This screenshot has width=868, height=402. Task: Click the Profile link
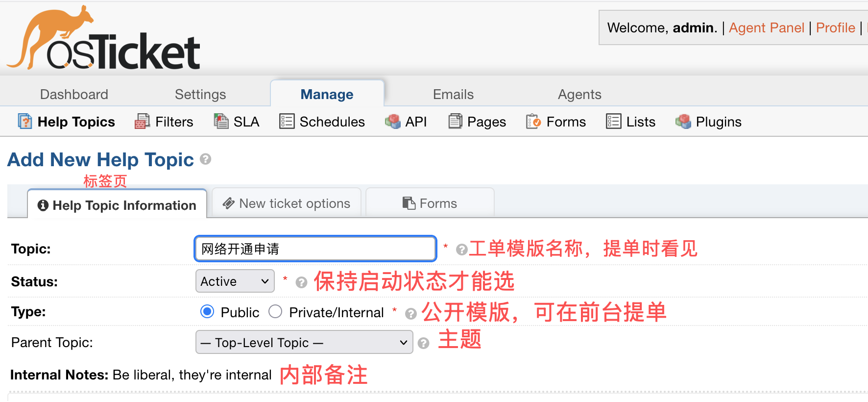(835, 28)
